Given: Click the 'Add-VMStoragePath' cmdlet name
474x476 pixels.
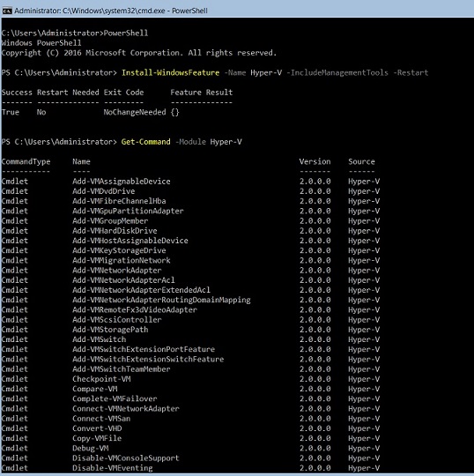Looking at the screenshot, I should 110,330.
